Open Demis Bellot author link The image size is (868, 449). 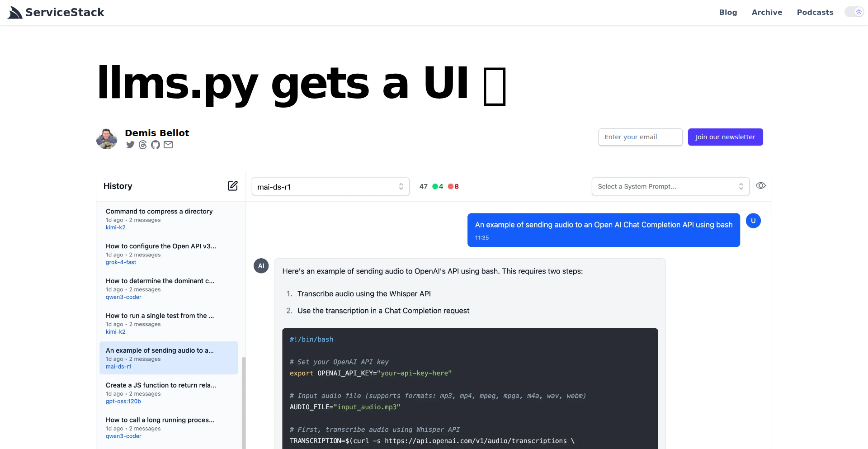pos(157,133)
